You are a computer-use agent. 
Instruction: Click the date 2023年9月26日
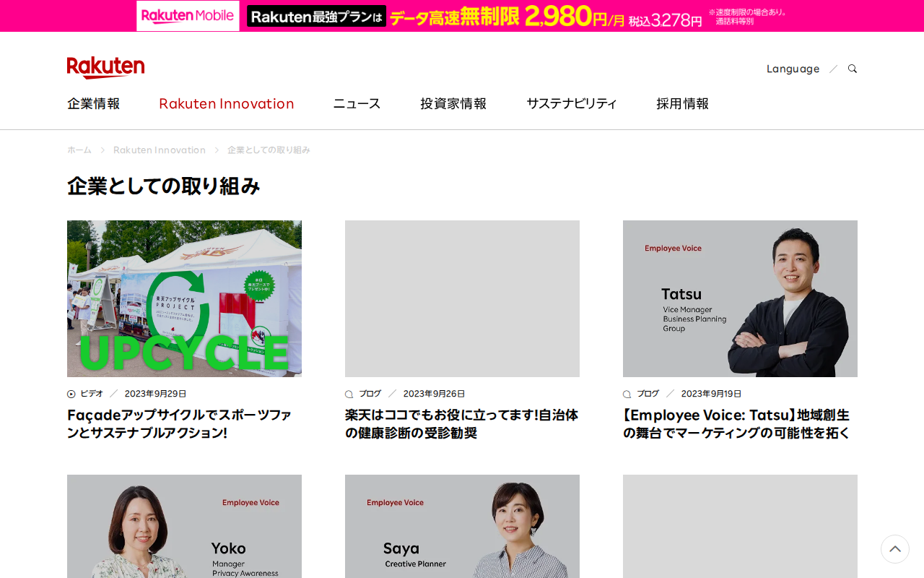[434, 394]
